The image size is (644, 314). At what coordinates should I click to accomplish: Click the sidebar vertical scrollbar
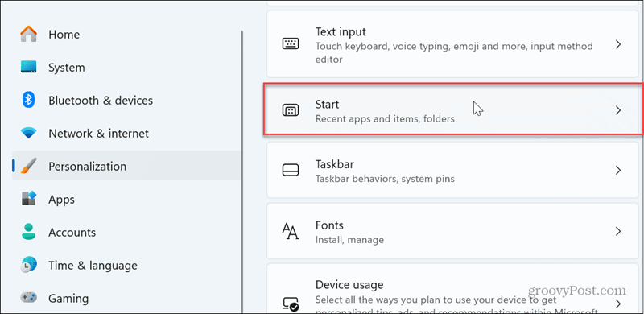coord(242,171)
